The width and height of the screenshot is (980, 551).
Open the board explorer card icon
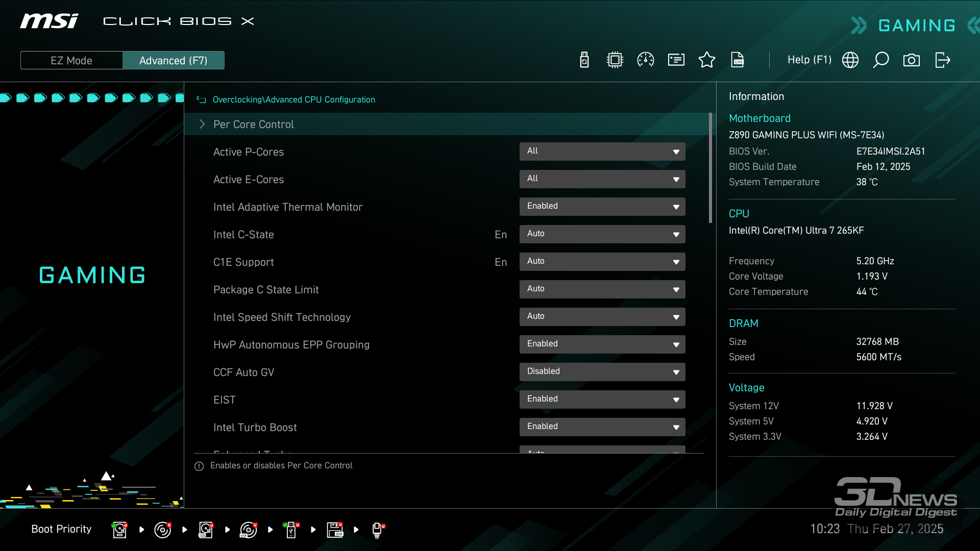(x=676, y=60)
